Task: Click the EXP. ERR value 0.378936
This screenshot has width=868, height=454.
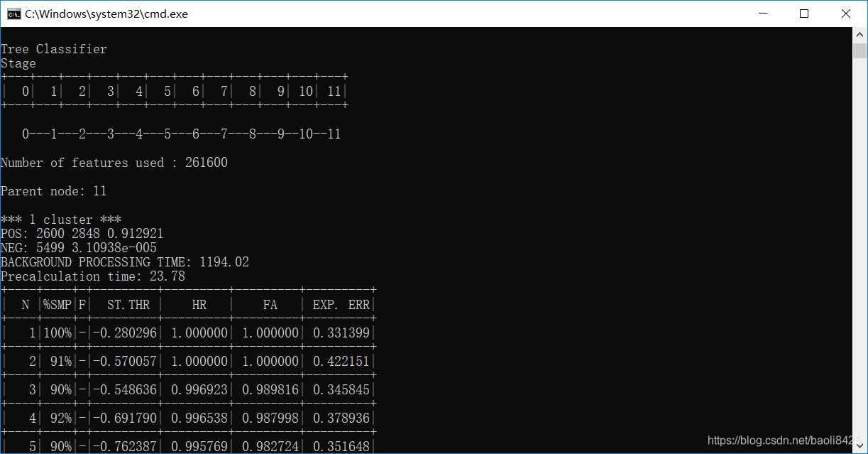Action: 341,418
